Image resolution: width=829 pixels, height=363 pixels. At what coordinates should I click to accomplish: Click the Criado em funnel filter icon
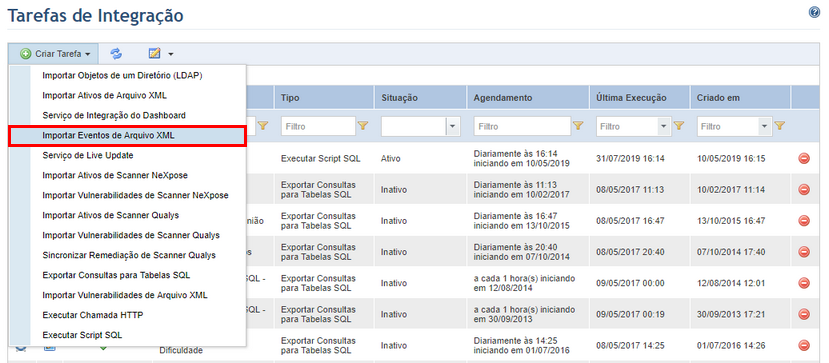pos(779,126)
